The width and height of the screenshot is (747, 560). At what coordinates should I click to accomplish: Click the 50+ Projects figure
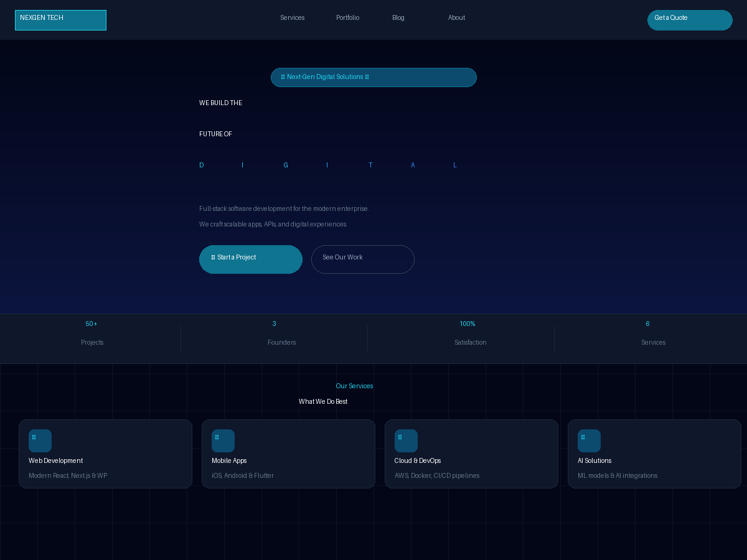coord(92,324)
